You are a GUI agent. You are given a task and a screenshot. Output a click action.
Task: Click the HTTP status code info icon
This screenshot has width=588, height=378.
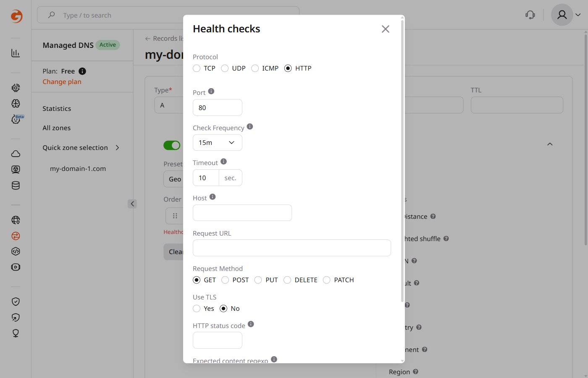point(251,324)
